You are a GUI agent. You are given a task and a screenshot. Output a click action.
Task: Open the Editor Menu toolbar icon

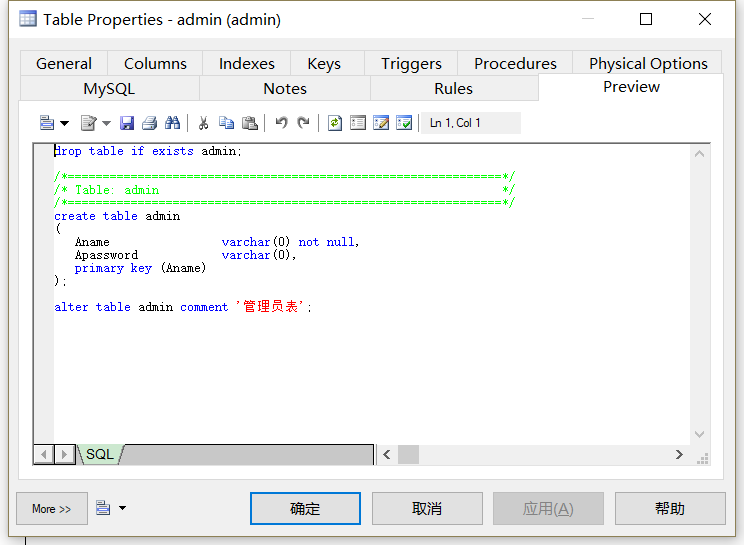click(x=46, y=123)
